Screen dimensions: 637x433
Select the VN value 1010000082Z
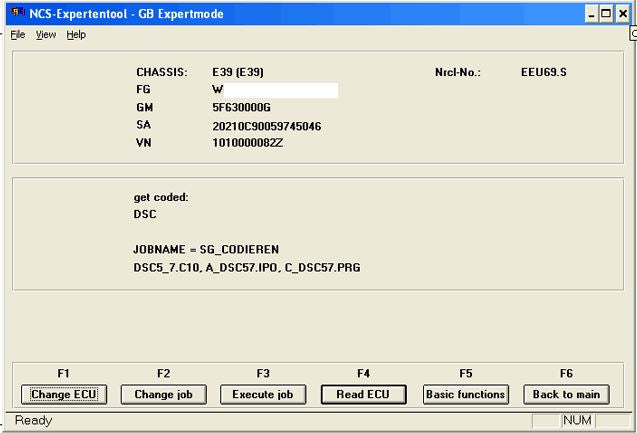point(247,143)
